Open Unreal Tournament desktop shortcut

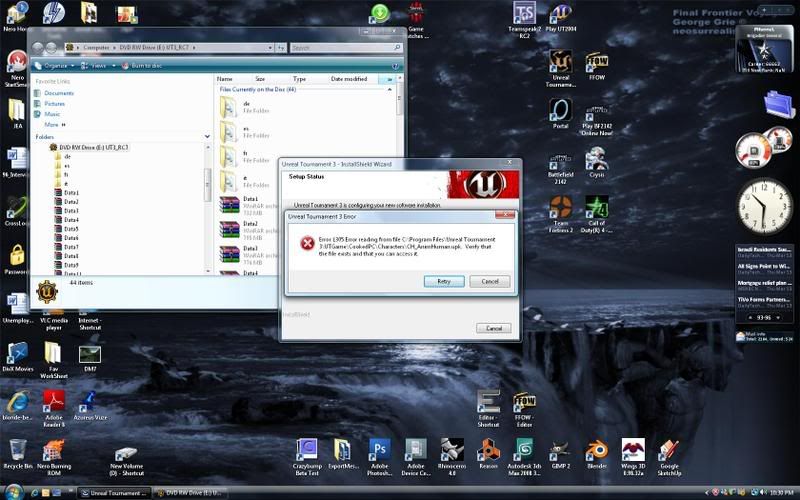(x=560, y=68)
